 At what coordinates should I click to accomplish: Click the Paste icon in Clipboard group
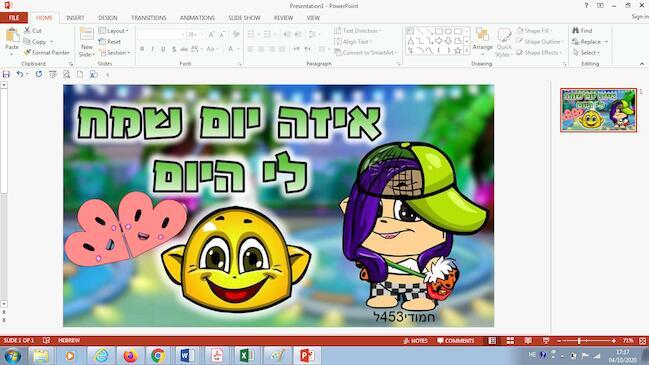point(12,35)
